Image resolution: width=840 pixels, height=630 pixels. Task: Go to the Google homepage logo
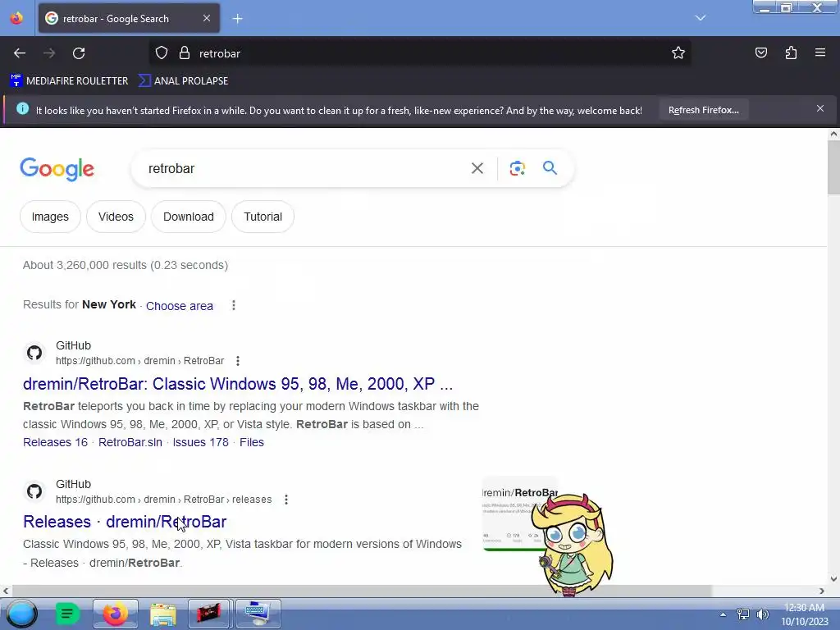pos(57,169)
